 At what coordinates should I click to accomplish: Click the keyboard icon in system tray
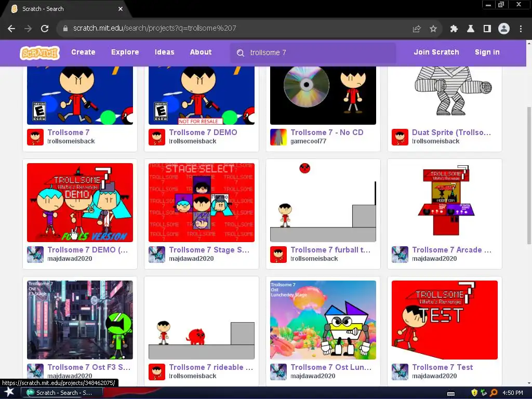(x=451, y=393)
